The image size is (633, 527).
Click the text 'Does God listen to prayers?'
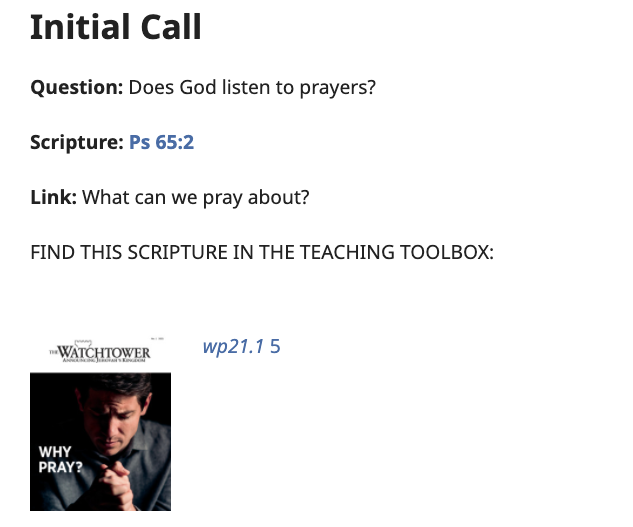point(252,88)
